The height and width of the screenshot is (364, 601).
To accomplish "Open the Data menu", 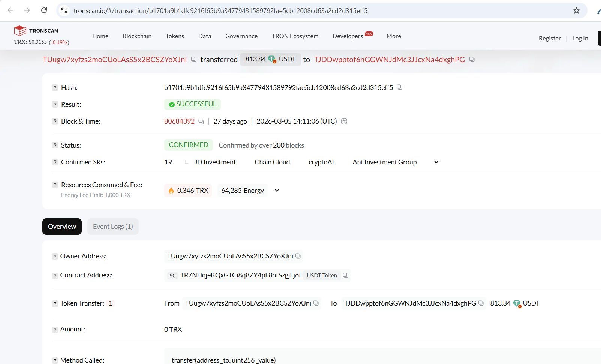I will tap(205, 36).
